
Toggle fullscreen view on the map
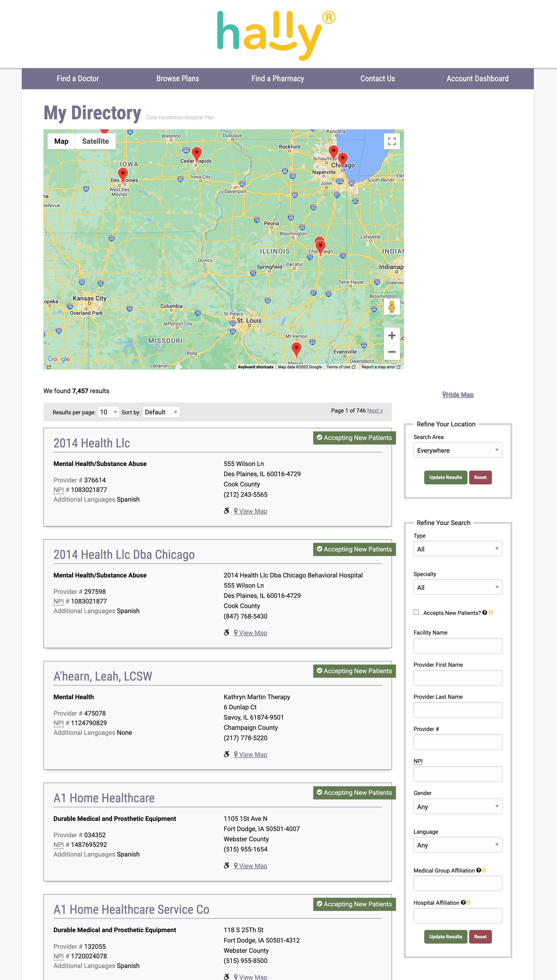[x=391, y=142]
